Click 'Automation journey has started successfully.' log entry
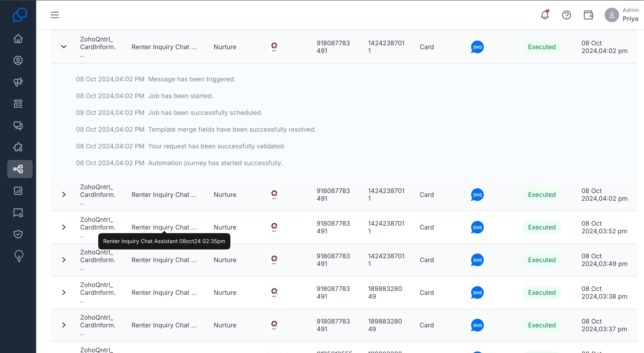644x353 pixels. point(215,163)
